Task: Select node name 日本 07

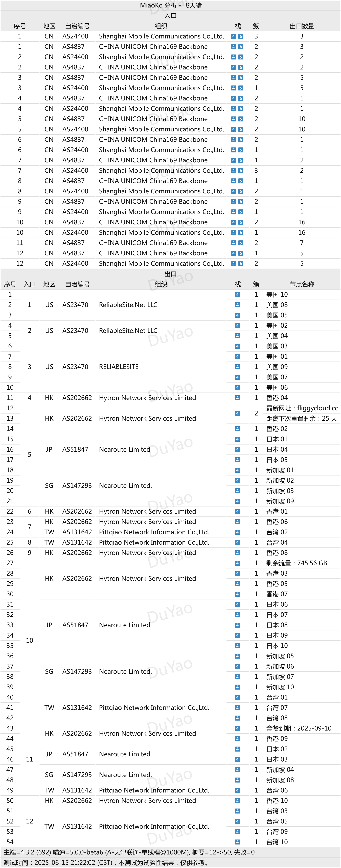Action: (277, 615)
